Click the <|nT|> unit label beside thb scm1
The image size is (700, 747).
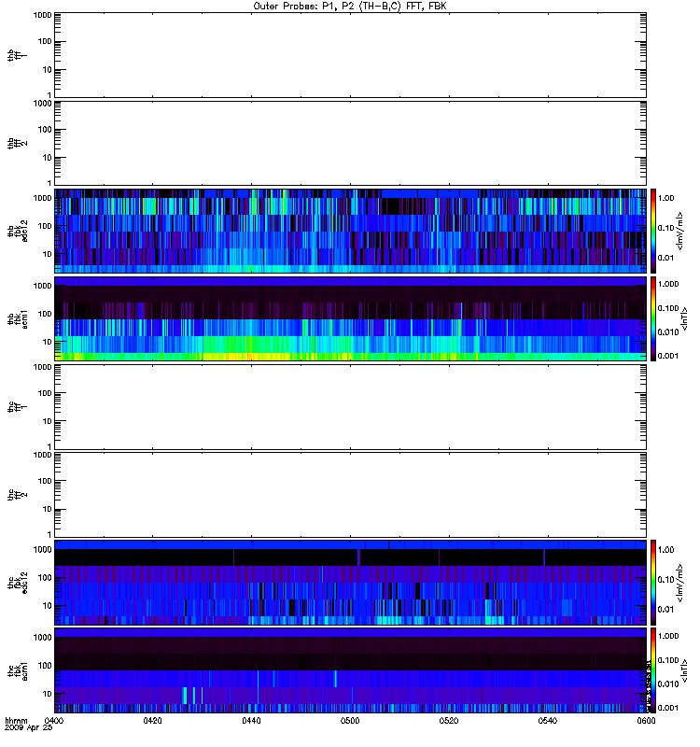pyautogui.click(x=684, y=318)
